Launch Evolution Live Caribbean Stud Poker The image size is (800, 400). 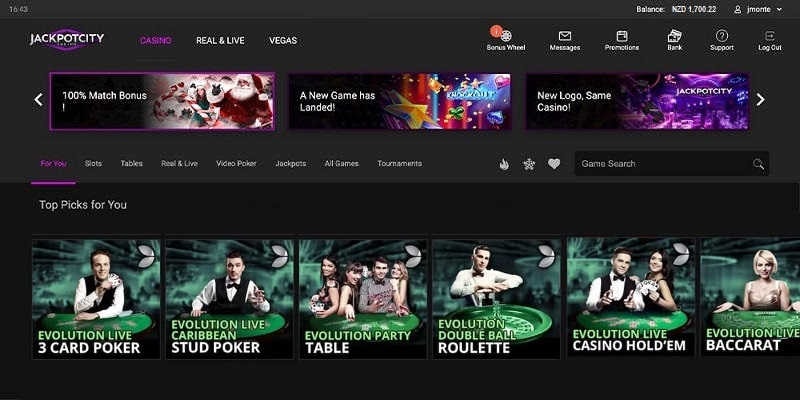pos(230,299)
